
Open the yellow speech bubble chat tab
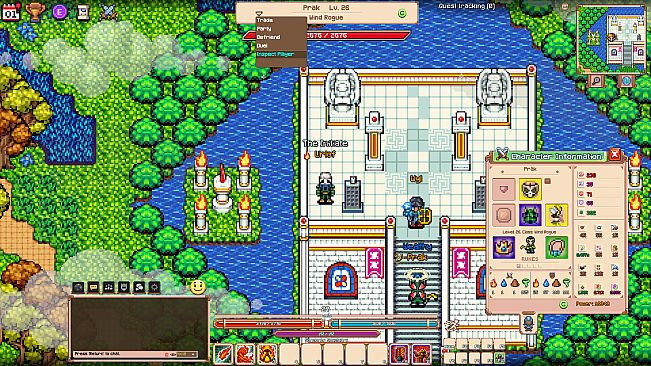tap(93, 287)
